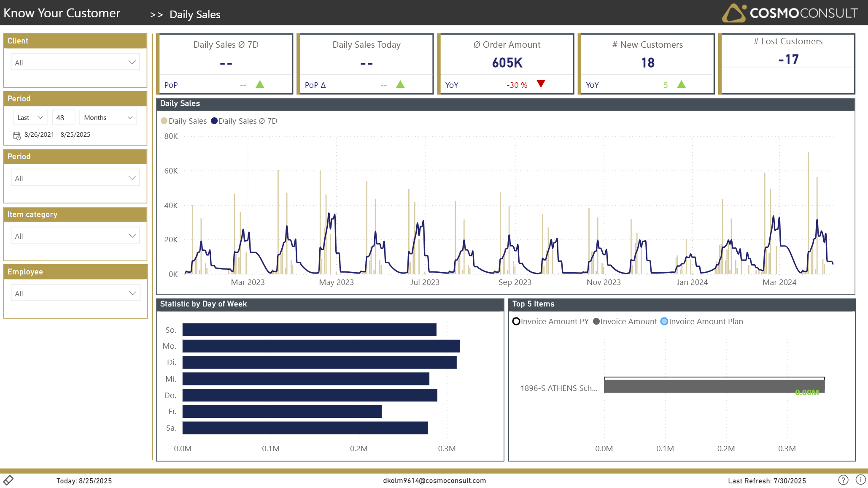Click the period number input showing 48
This screenshot has height=488, width=868.
point(63,118)
